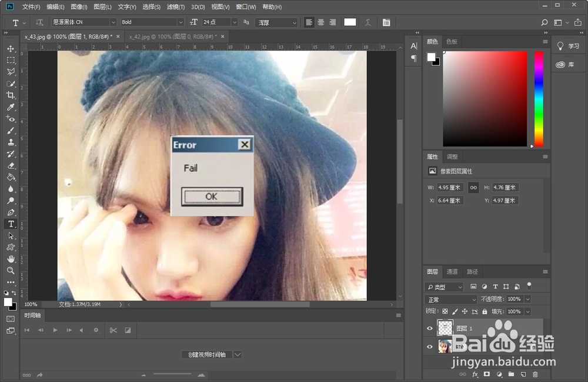The width and height of the screenshot is (588, 382).
Task: Click the center text alignment icon
Action: tap(321, 22)
